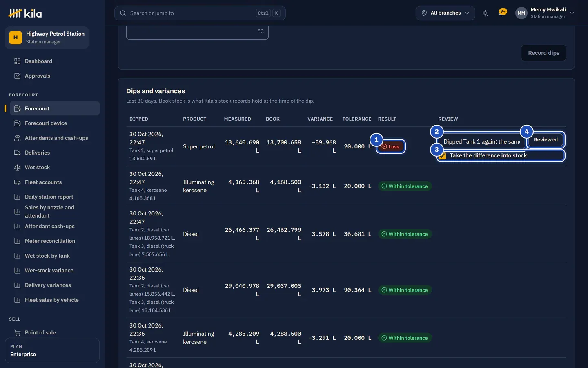Click the Daily station report chart icon
This screenshot has width=588, height=368.
(17, 197)
